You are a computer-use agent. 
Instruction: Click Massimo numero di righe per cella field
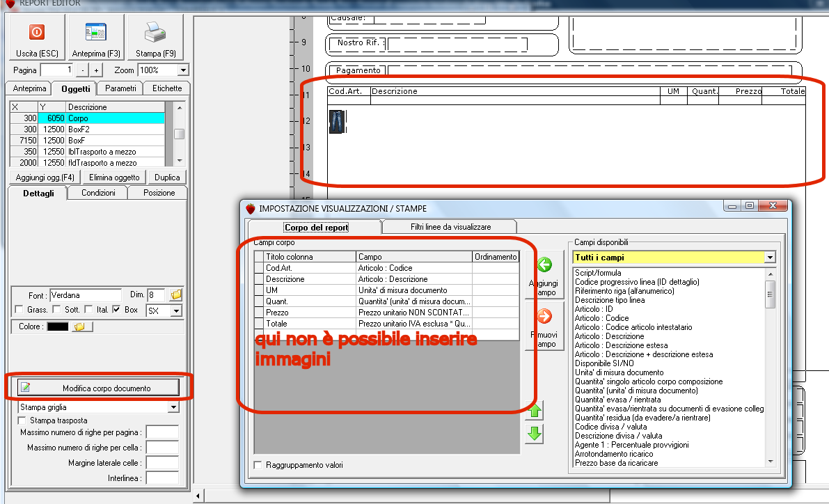click(x=162, y=448)
